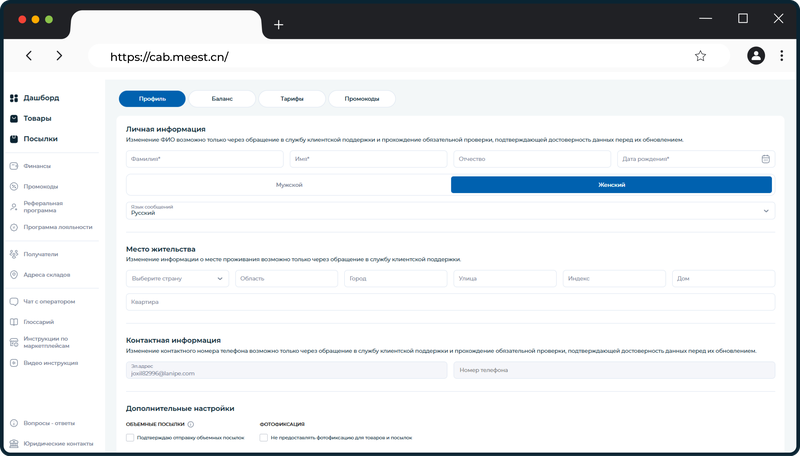Select the Мужской gender option

(x=289, y=185)
